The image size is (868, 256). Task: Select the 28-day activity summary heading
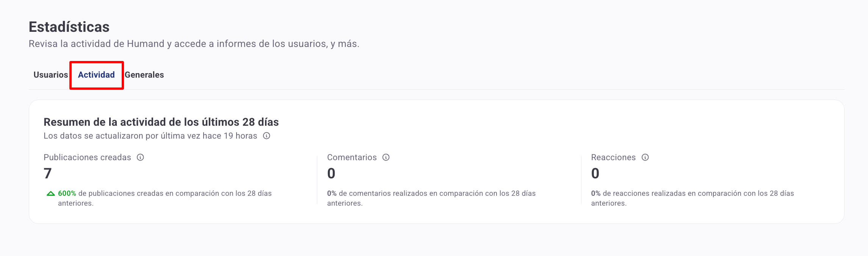point(161,122)
